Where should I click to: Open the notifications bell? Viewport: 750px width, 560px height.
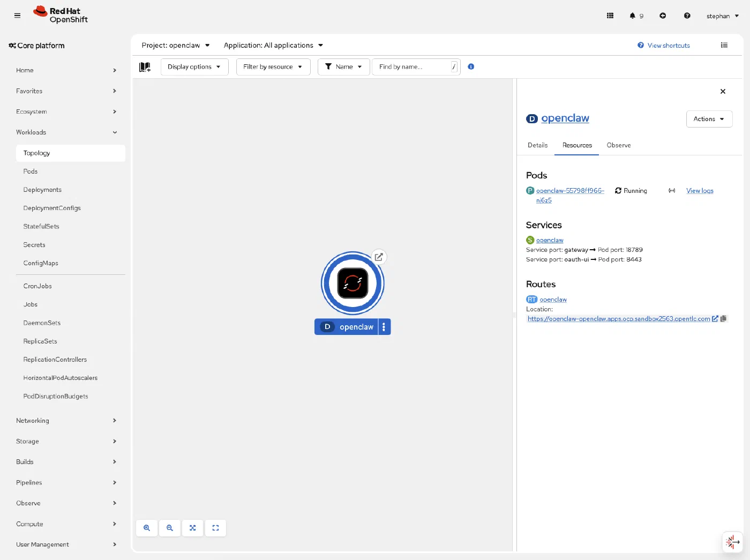(636, 16)
